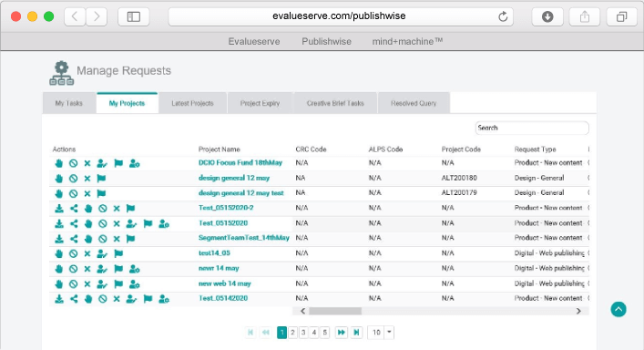The height and width of the screenshot is (350, 644).
Task: Click the Project Name column header
Action: click(x=220, y=149)
